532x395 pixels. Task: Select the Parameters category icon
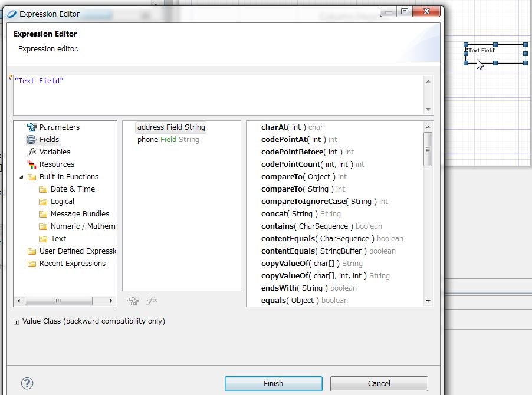[32, 127]
